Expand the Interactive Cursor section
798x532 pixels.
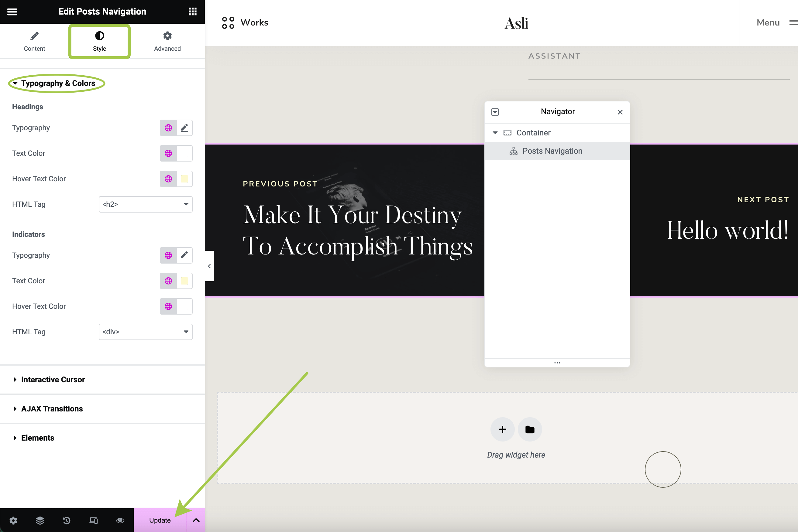pyautogui.click(x=53, y=380)
